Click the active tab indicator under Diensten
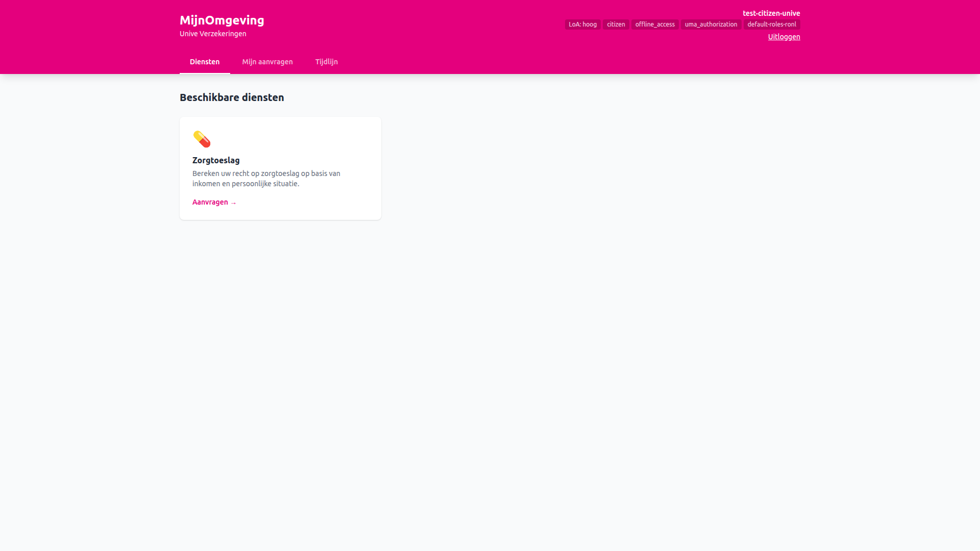This screenshot has height=551, width=980. 205,73
